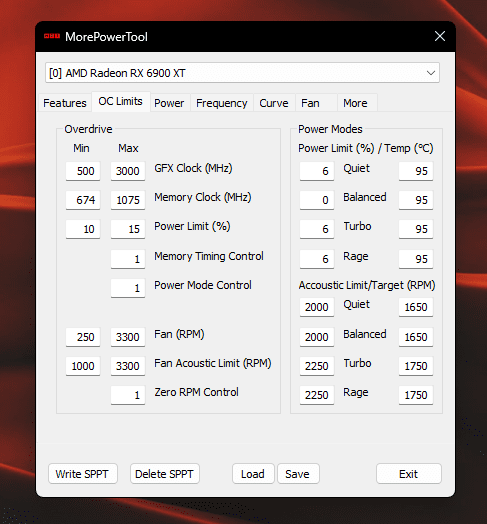The width and height of the screenshot is (487, 524).
Task: Select the OC Limits tab
Action: tap(120, 101)
